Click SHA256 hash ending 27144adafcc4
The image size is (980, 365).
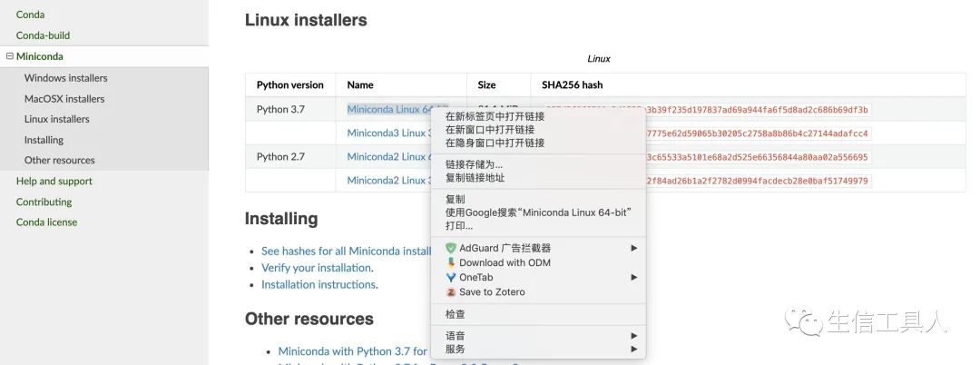[x=757, y=133]
